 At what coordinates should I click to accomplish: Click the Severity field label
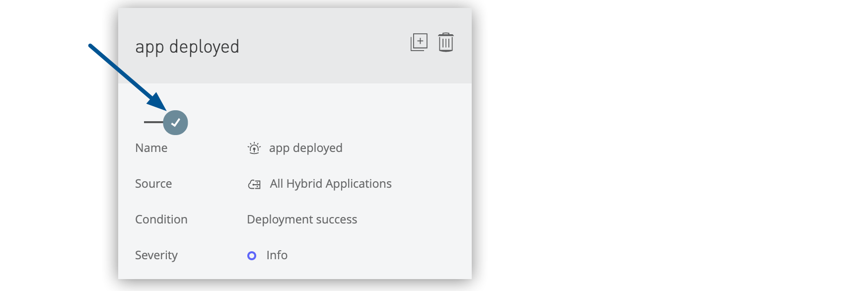156,255
